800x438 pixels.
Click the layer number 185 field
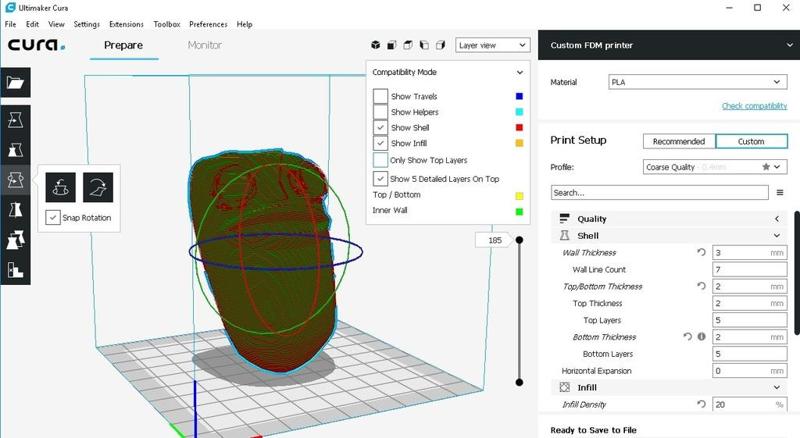tap(493, 240)
